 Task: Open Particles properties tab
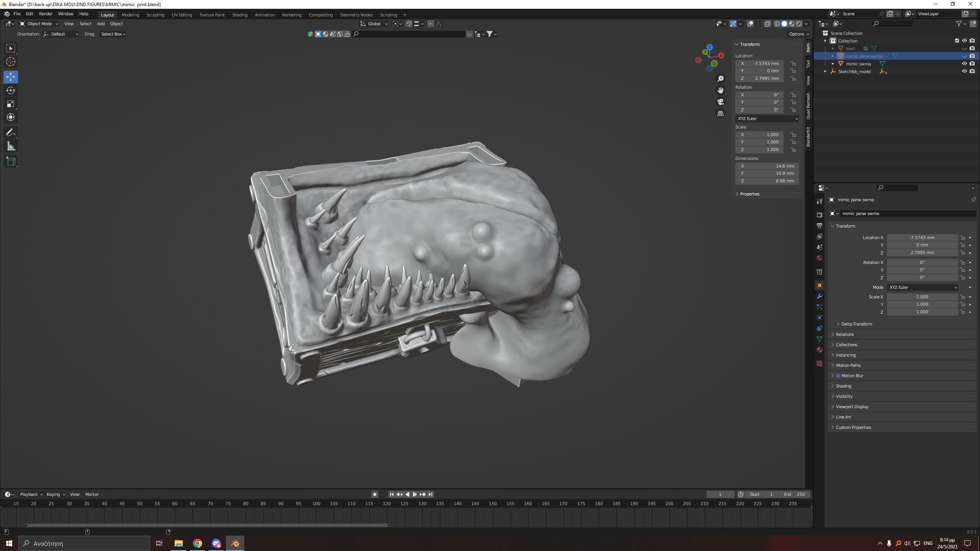(820, 307)
